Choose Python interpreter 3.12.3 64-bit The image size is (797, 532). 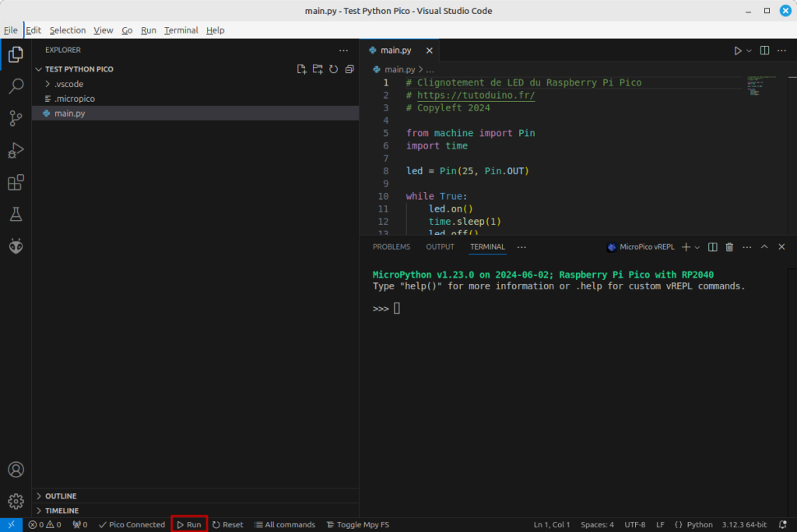click(744, 525)
